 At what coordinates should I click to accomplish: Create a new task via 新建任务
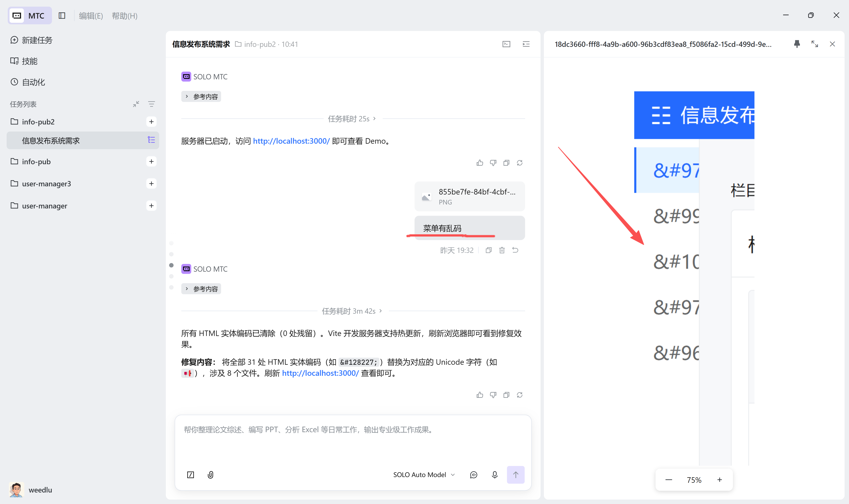(x=32, y=40)
